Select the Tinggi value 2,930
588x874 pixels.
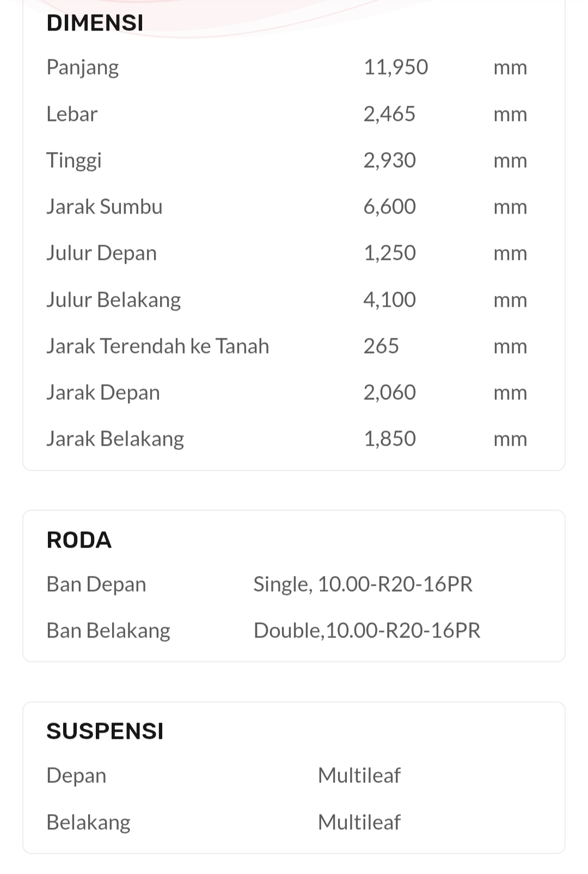coord(389,160)
